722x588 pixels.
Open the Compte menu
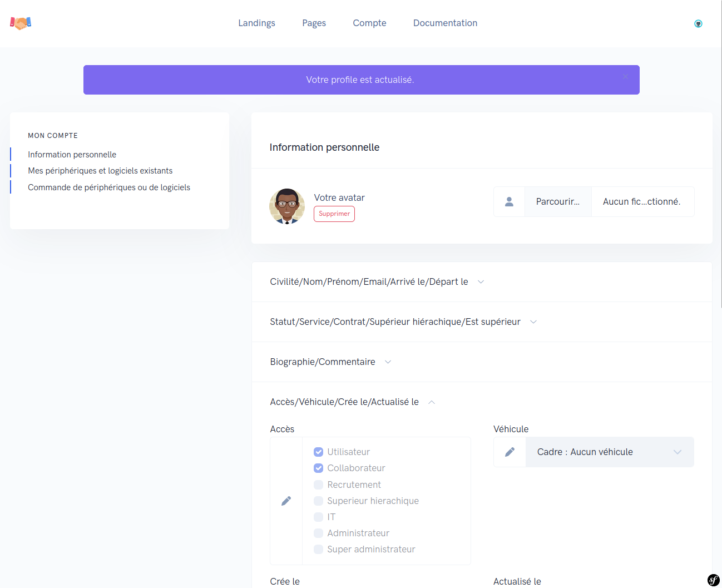(x=369, y=23)
